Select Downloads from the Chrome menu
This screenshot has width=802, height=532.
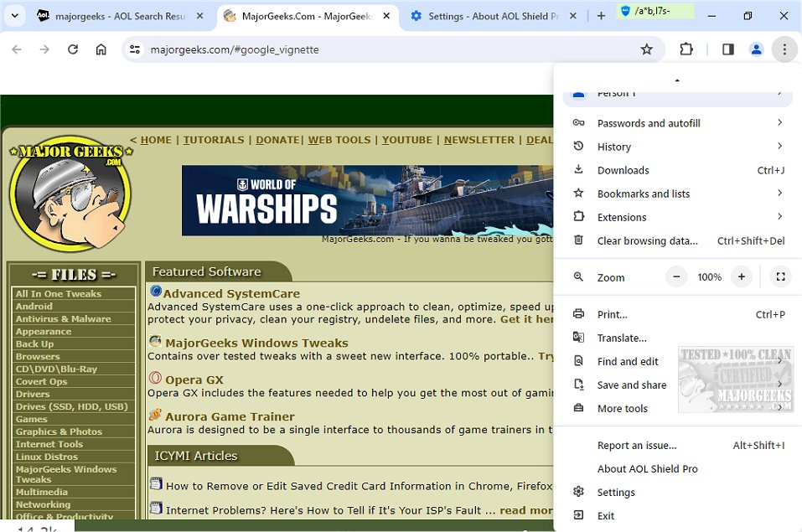pyautogui.click(x=624, y=169)
